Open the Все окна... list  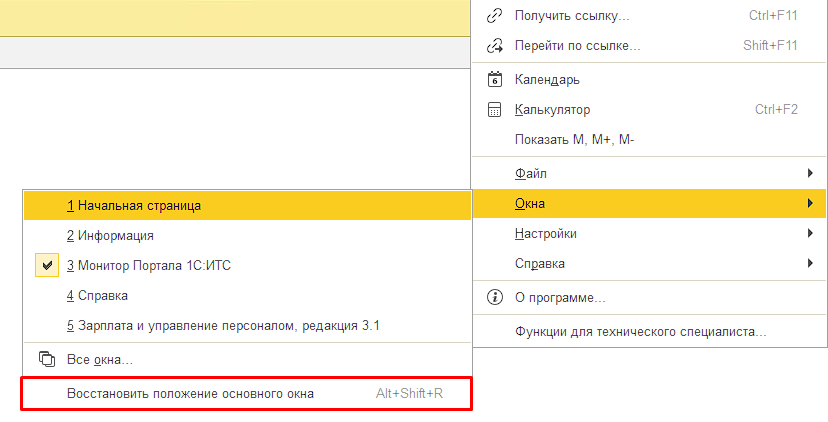[x=247, y=360]
